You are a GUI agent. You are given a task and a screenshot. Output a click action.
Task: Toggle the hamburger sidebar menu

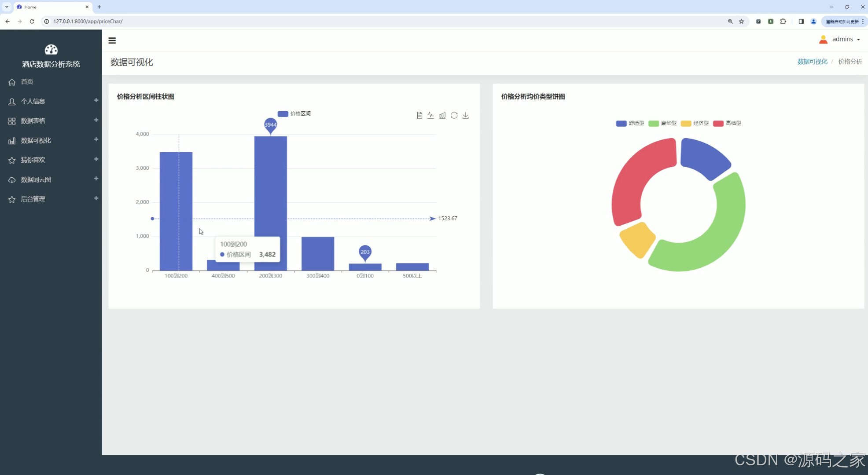(x=112, y=40)
